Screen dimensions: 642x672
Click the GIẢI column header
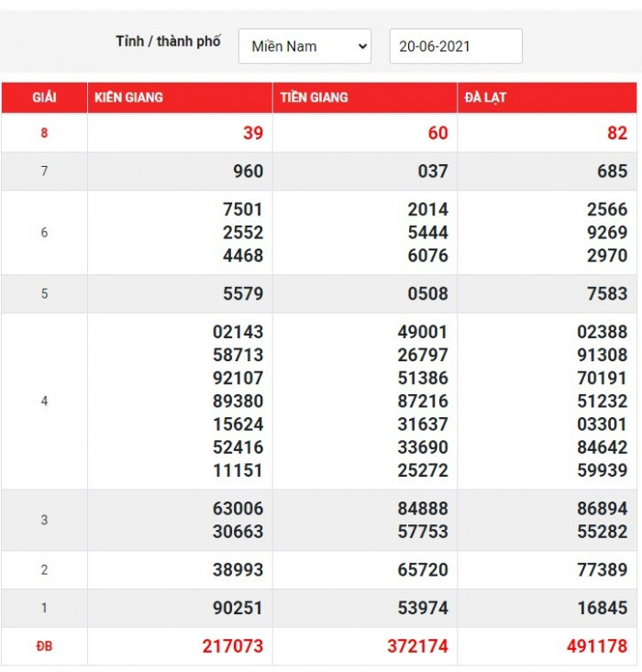[44, 97]
